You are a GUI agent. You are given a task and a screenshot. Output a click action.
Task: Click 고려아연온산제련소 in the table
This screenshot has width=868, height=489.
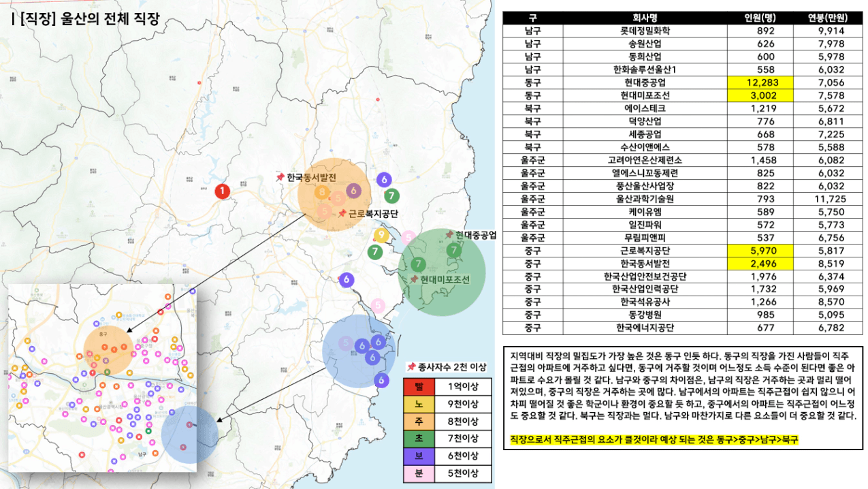point(645,161)
